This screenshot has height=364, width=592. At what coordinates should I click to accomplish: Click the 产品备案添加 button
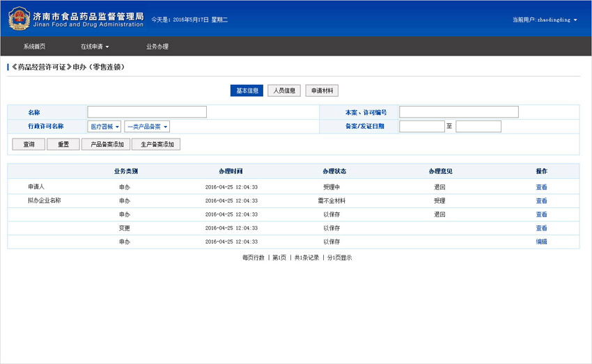[106, 144]
